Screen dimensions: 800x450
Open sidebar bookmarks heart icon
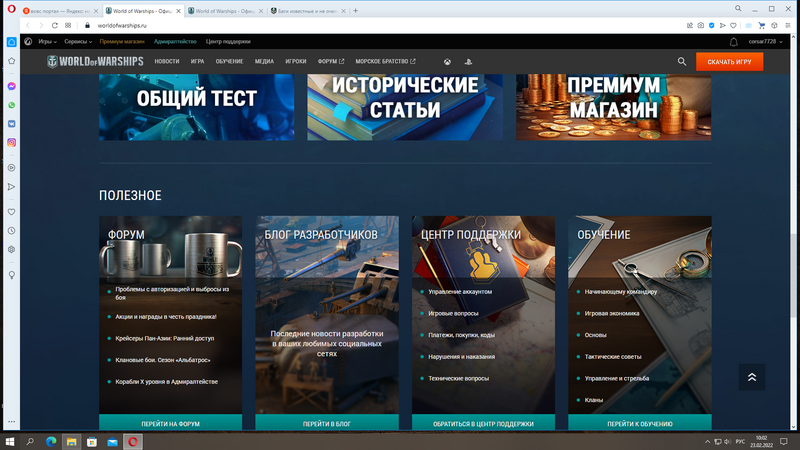coord(11,212)
